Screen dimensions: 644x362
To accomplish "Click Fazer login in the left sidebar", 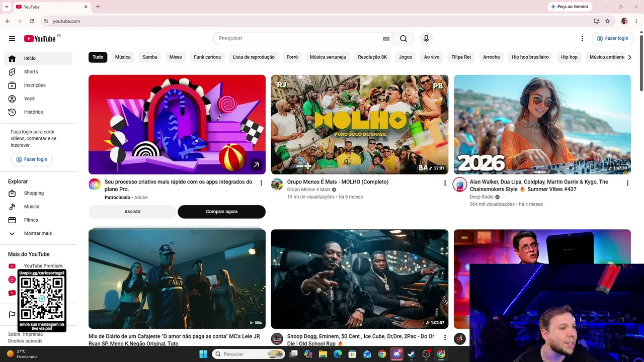I will (x=32, y=159).
